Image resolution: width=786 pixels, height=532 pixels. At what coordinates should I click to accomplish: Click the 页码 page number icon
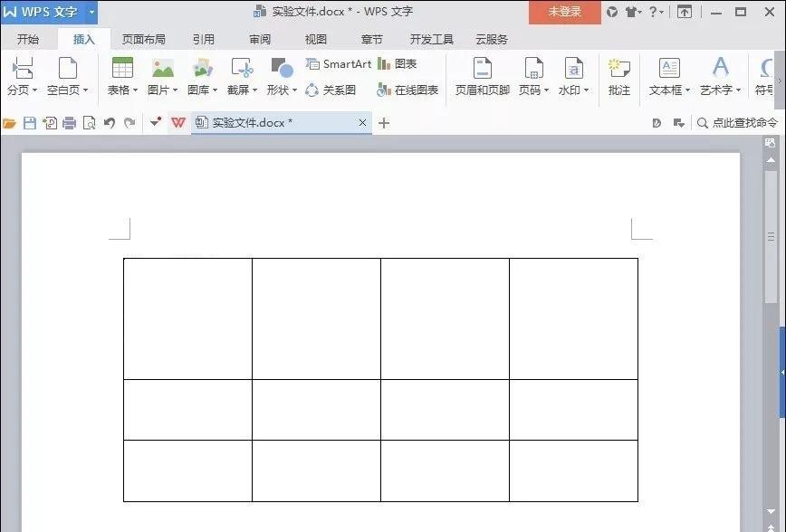tap(534, 68)
